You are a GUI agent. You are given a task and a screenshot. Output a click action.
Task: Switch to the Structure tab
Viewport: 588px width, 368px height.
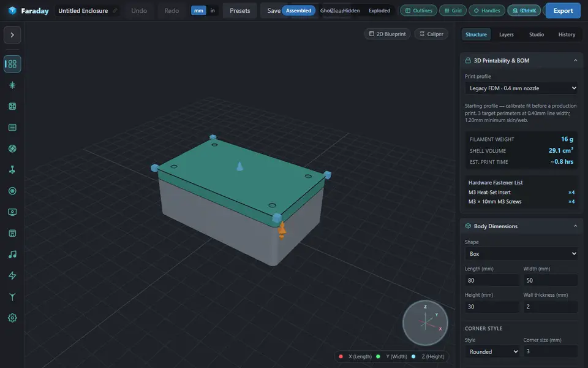[476, 34]
